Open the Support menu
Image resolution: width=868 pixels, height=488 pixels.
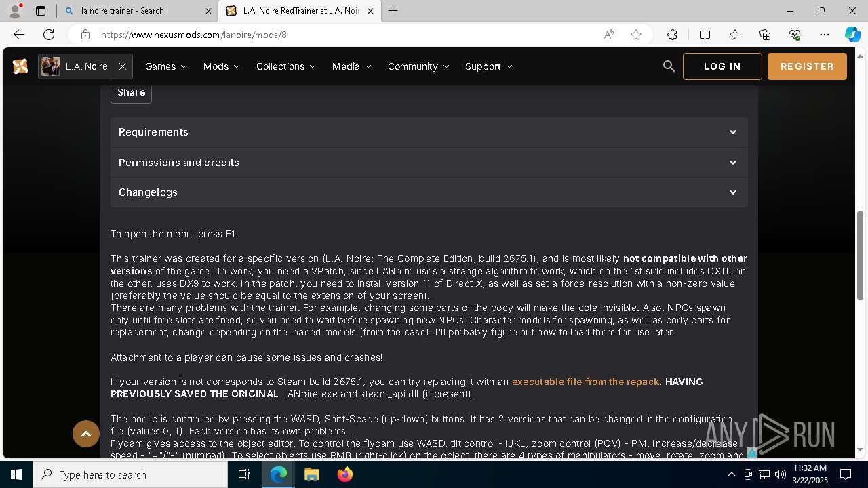tap(488, 66)
